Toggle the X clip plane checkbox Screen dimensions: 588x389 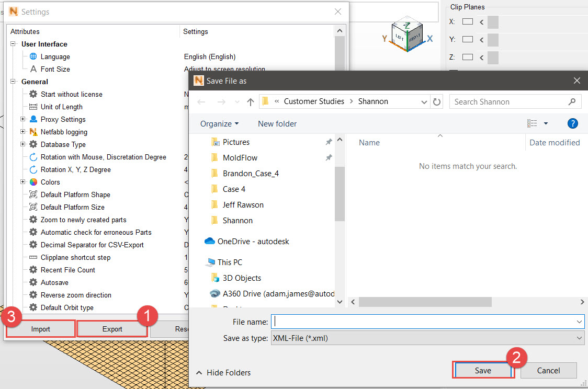click(x=467, y=22)
